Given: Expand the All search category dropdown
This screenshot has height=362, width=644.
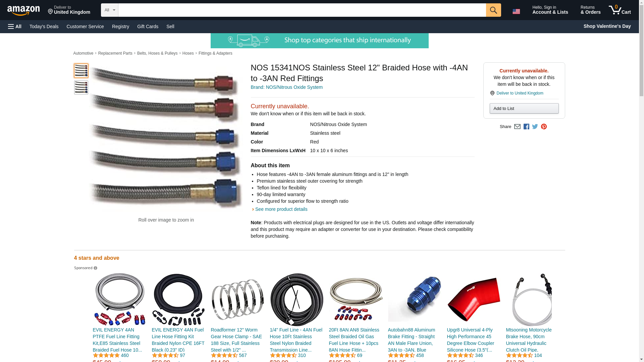Looking at the screenshot, I should tap(110, 10).
